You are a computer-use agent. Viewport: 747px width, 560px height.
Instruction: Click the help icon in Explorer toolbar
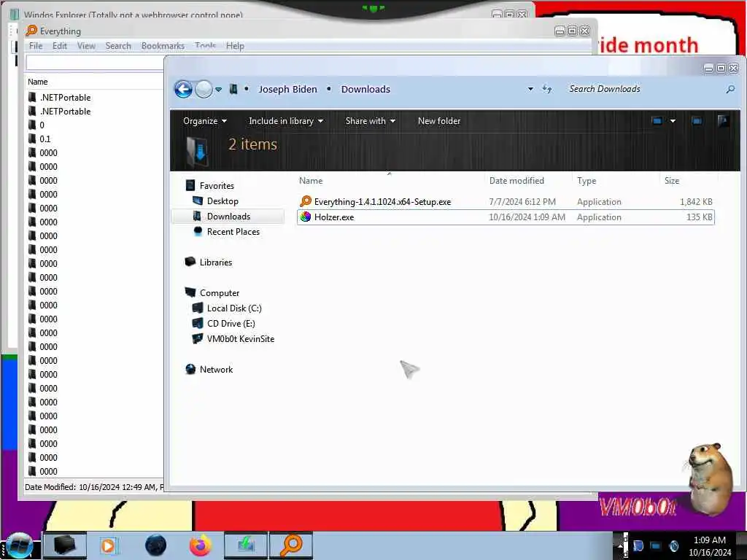point(723,121)
